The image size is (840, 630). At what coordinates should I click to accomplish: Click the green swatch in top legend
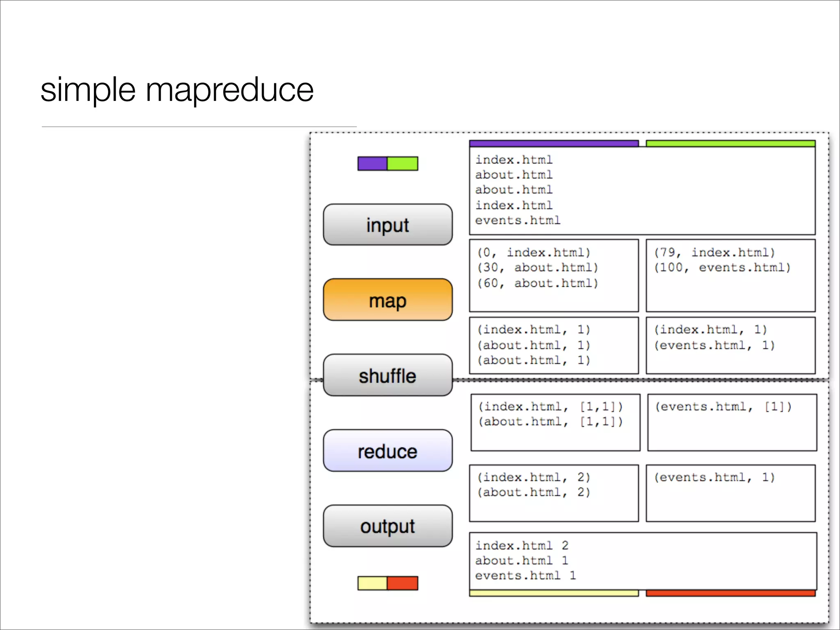point(402,164)
